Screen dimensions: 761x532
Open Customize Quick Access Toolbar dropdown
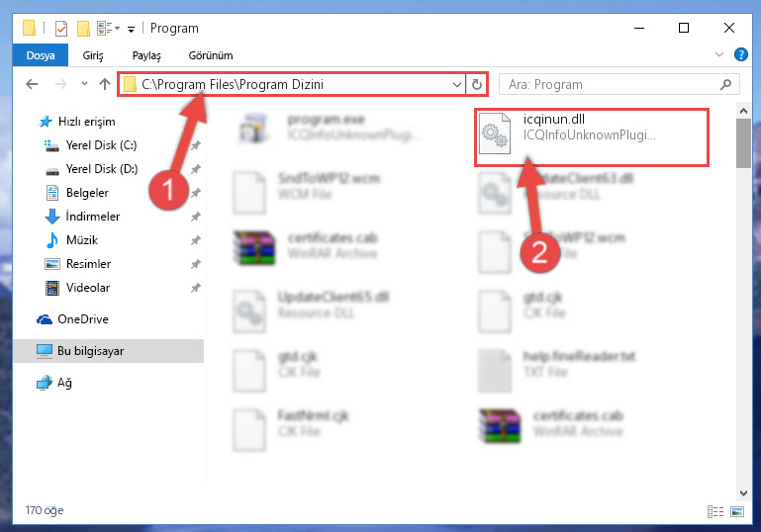click(x=131, y=30)
